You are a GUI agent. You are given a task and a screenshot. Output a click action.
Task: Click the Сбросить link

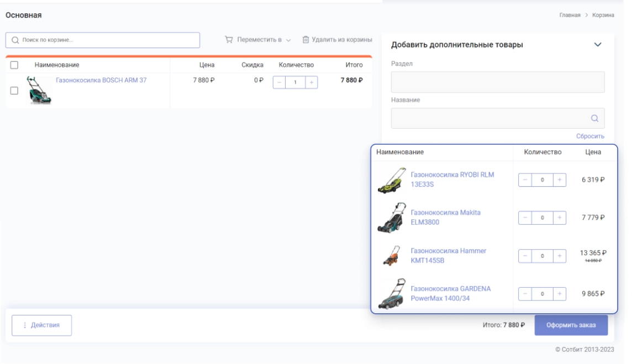[590, 136]
